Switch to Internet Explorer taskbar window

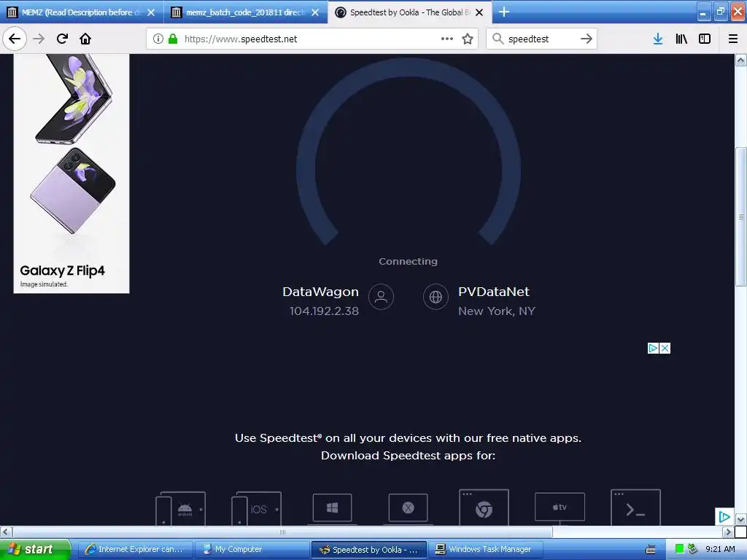tap(135, 550)
